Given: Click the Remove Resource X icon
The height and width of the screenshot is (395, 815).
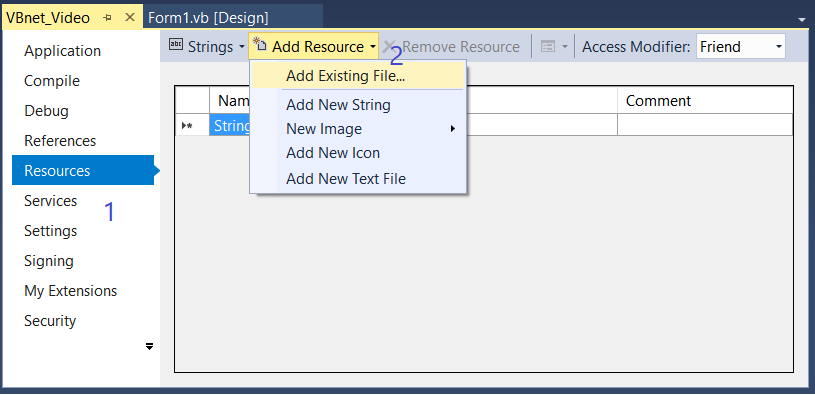Looking at the screenshot, I should tap(389, 47).
